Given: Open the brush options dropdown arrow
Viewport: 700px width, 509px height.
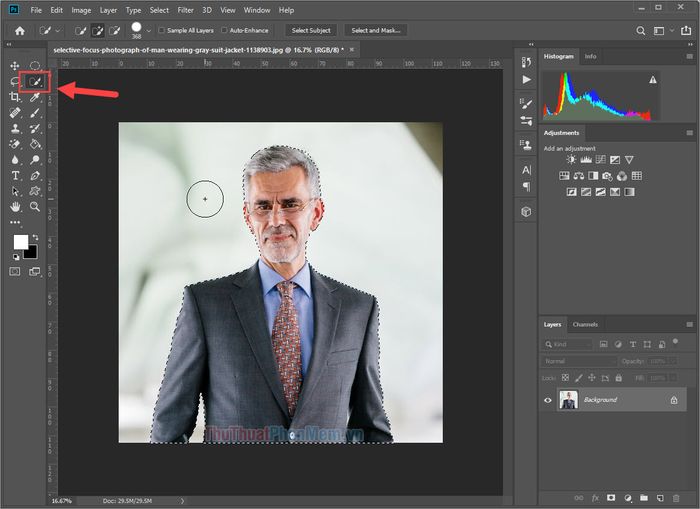Looking at the screenshot, I should click(149, 31).
